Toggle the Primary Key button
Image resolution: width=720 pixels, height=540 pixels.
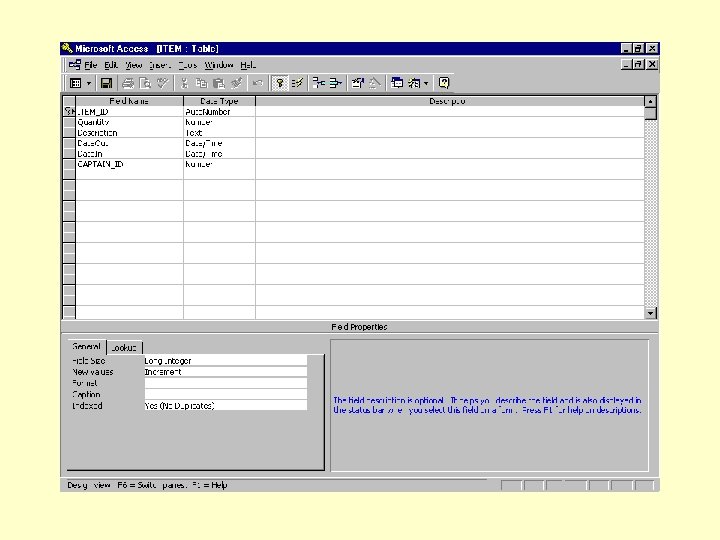(279, 83)
